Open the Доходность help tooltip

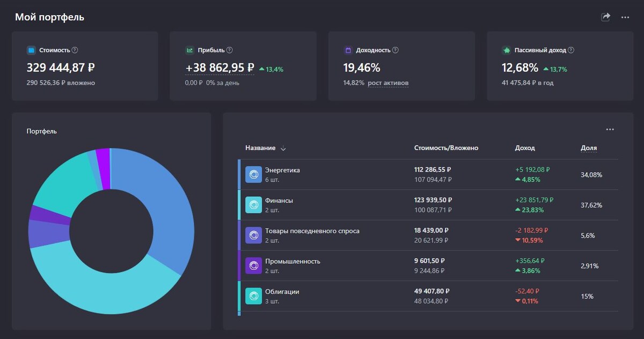396,49
